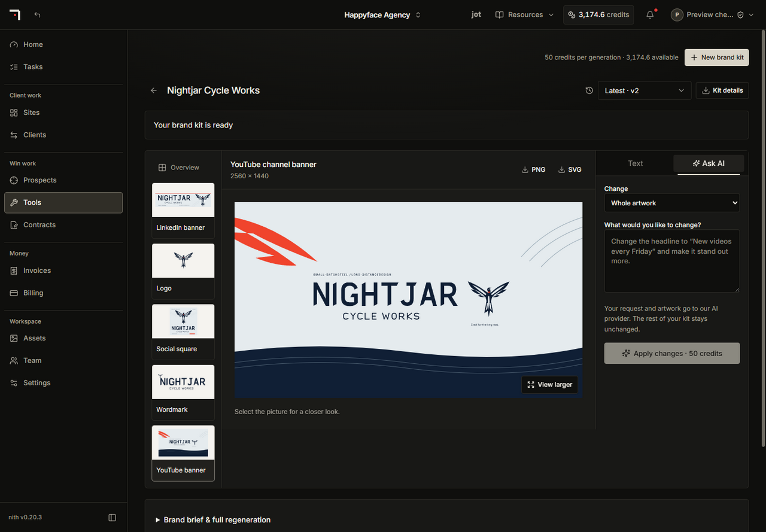Select Tools in the sidebar

coord(63,202)
